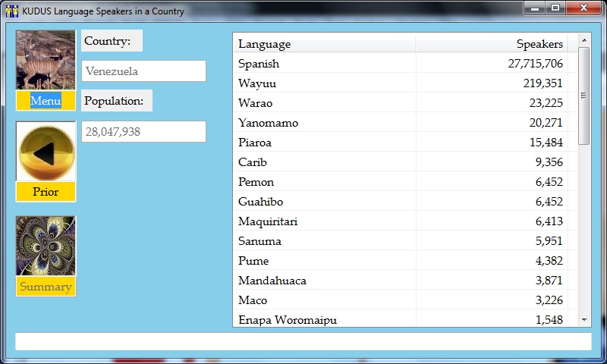Click the empty status bar at bottom
607x364 pixels.
coord(303,342)
